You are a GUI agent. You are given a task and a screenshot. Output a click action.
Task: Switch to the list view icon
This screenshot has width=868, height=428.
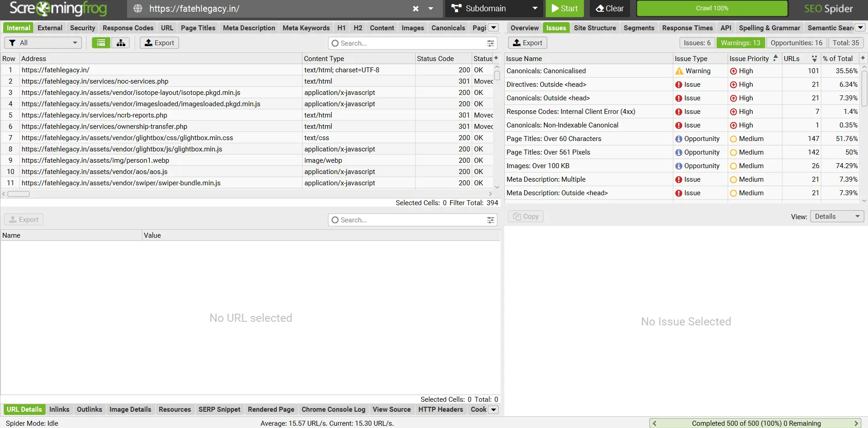point(101,43)
